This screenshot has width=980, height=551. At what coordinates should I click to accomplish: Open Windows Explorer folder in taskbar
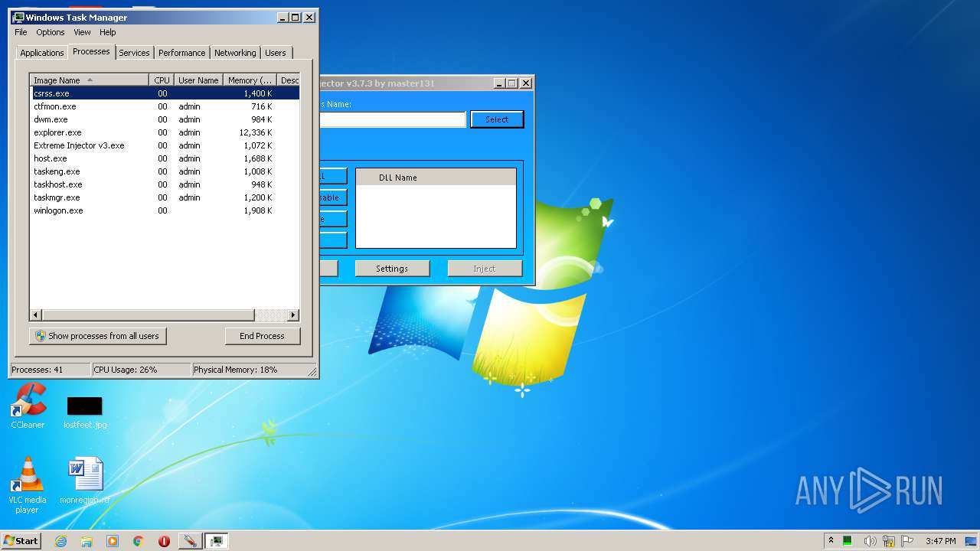click(x=87, y=541)
